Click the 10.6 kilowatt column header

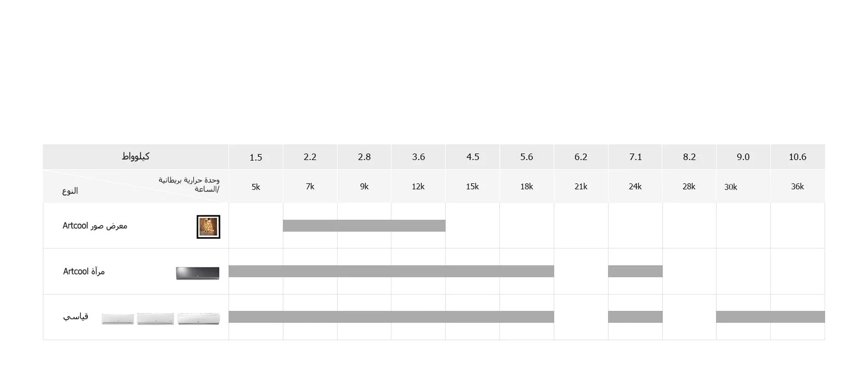[x=797, y=157]
